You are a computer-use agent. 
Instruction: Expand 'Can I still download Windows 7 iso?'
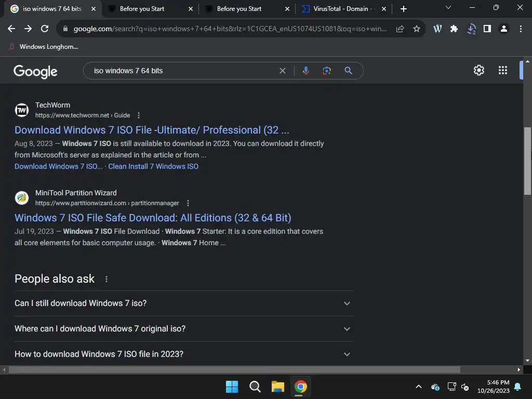tap(183, 303)
